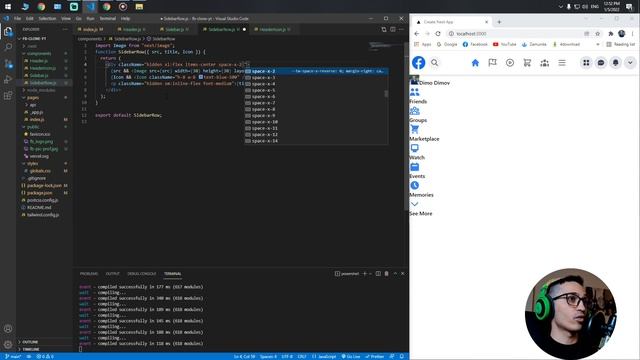
Task: Open the Chrome profile avatar
Action: (x=622, y=33)
